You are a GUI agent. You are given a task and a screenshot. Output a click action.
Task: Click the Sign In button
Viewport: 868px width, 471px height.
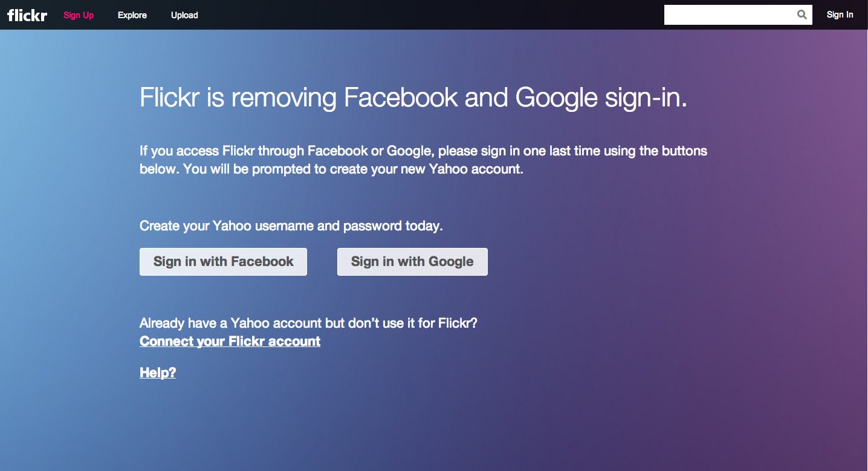click(840, 15)
